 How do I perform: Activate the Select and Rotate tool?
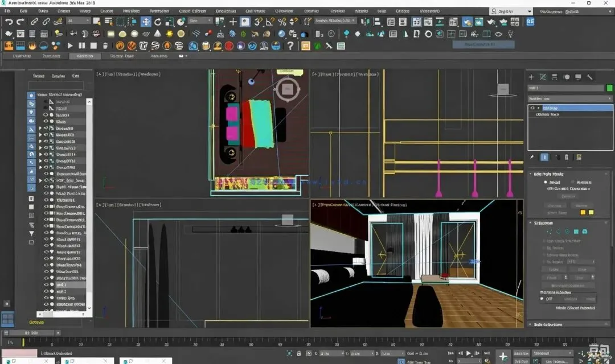tap(158, 22)
